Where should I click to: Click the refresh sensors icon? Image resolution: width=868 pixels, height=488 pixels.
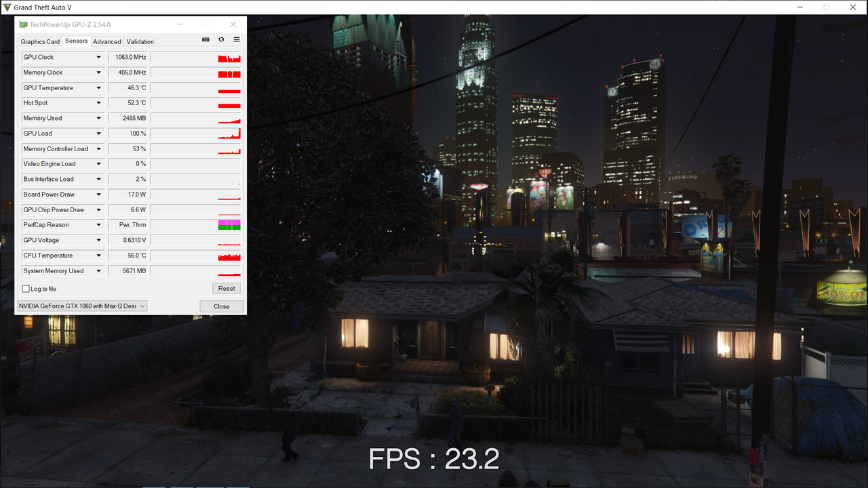(x=221, y=39)
